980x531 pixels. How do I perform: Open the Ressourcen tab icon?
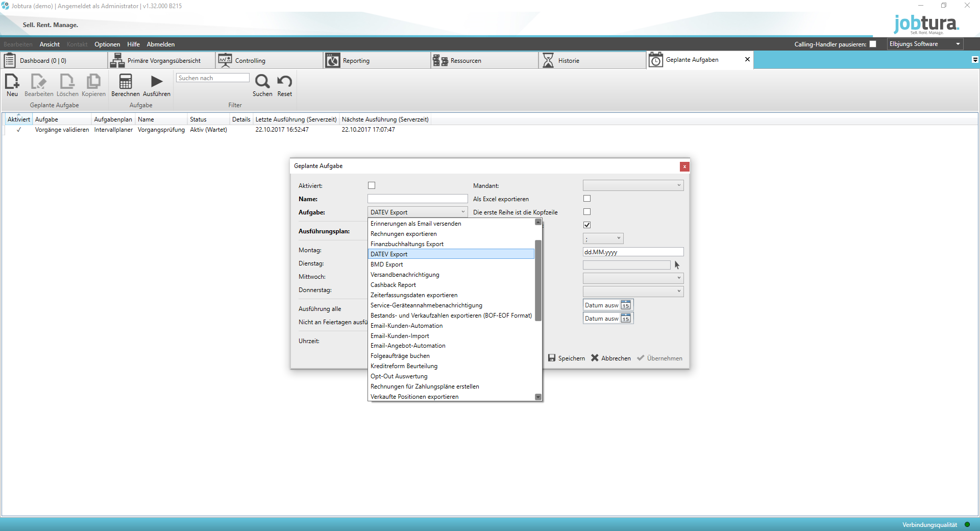[440, 60]
